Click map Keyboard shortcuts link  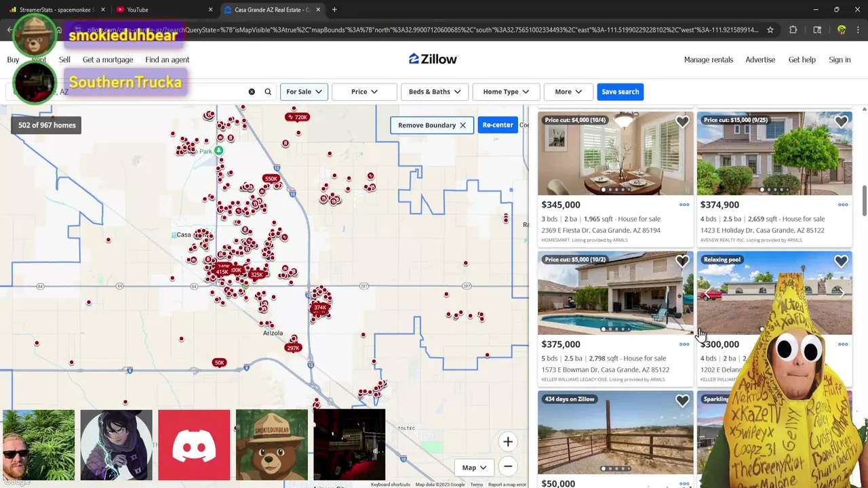pos(391,485)
